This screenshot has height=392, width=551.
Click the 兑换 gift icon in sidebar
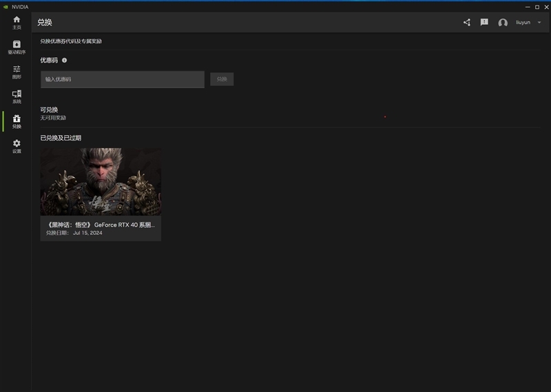(x=17, y=119)
